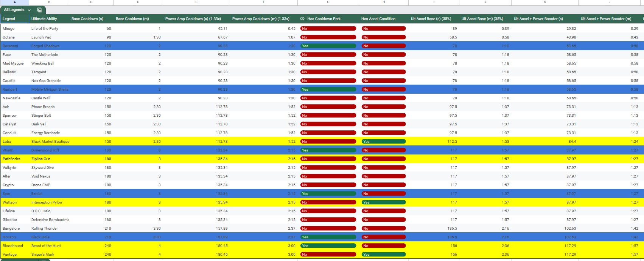Screen dimensions: 644x261
Task: Click the 'Forged Shadows' ability cell
Action: pyautogui.click(x=49, y=46)
